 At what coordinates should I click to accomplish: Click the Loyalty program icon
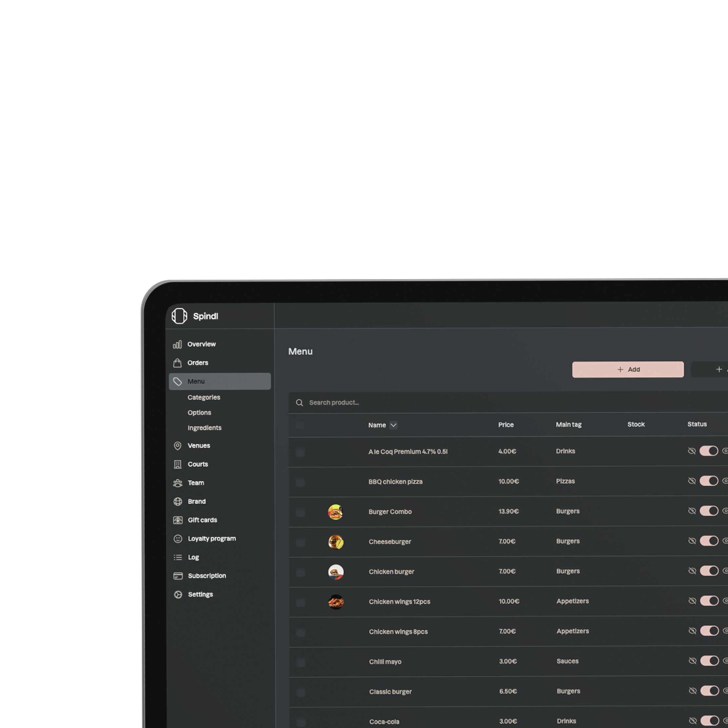[177, 538]
